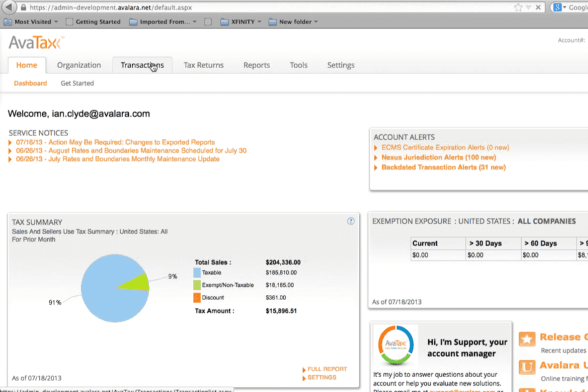Click the AvaTax support manager avatar
This screenshot has height=392, width=588.
[x=396, y=344]
